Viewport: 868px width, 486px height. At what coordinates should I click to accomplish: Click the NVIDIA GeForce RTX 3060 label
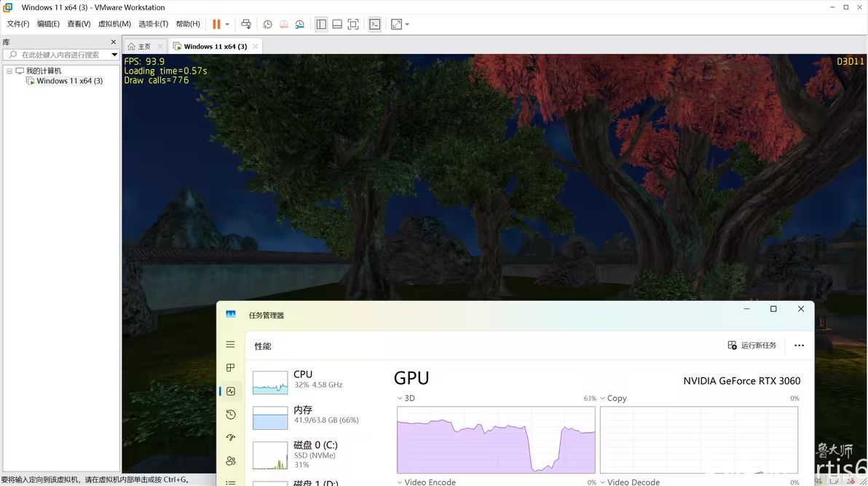pos(742,381)
